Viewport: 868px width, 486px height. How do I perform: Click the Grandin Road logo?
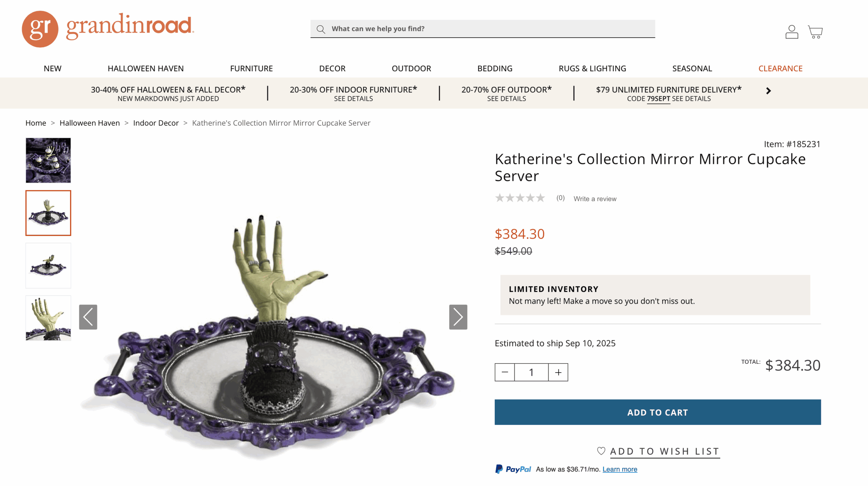[108, 29]
